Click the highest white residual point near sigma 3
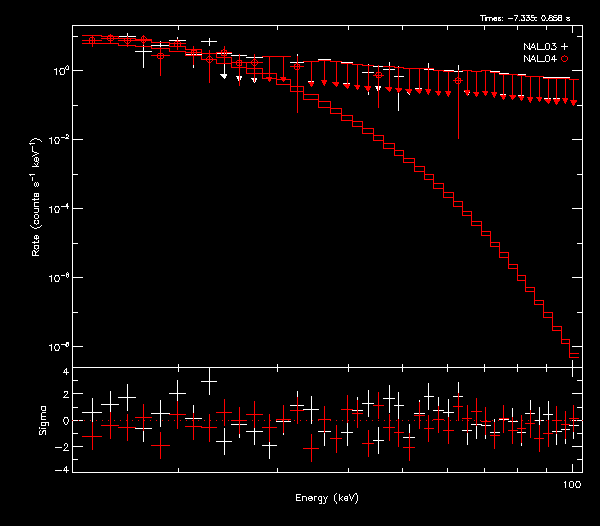This screenshot has width=600, height=526. pyautogui.click(x=209, y=381)
